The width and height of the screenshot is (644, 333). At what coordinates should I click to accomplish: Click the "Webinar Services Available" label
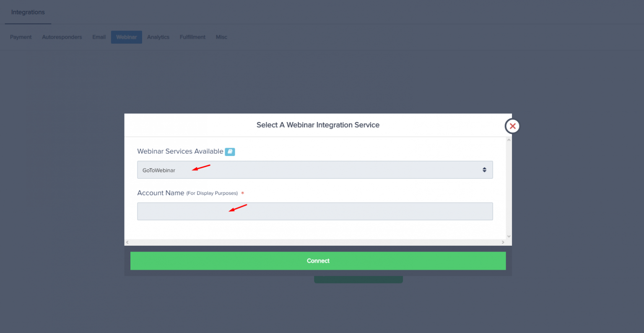click(x=180, y=151)
